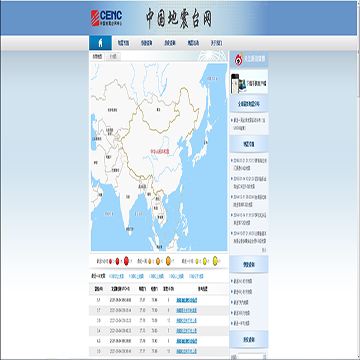Click the Mongolia label on the map
Viewport: 360px width, 360px height.
click(159, 109)
